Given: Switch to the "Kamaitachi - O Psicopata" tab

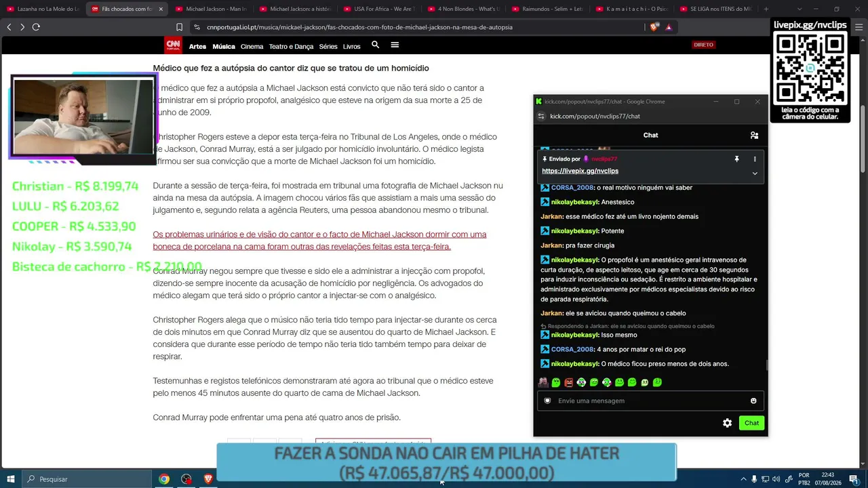Looking at the screenshot, I should pyautogui.click(x=631, y=9).
